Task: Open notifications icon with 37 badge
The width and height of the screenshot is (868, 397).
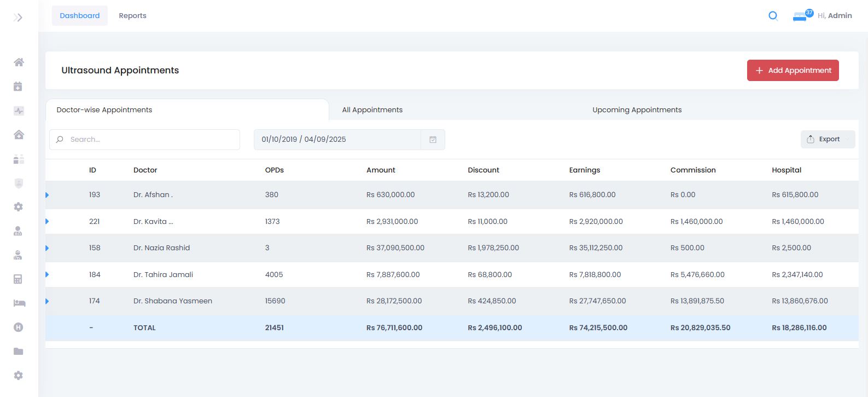Action: coord(802,15)
